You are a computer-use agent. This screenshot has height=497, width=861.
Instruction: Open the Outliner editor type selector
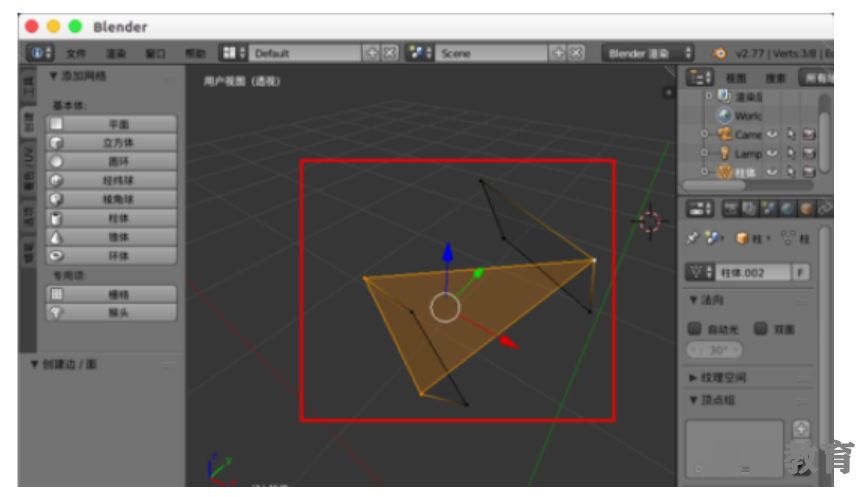700,78
